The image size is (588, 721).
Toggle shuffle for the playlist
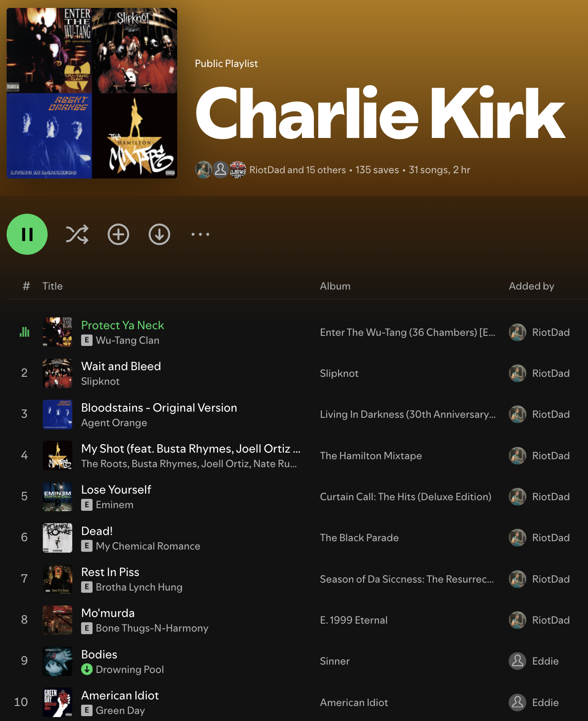[x=77, y=234]
